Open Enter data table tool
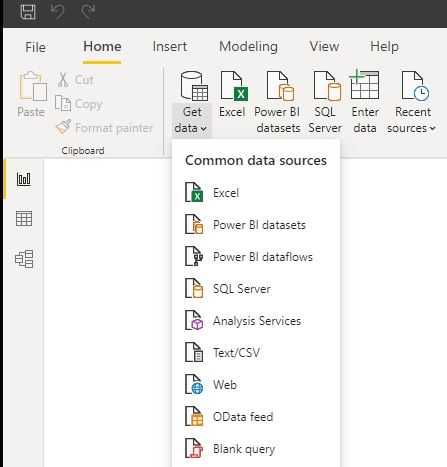 (365, 102)
